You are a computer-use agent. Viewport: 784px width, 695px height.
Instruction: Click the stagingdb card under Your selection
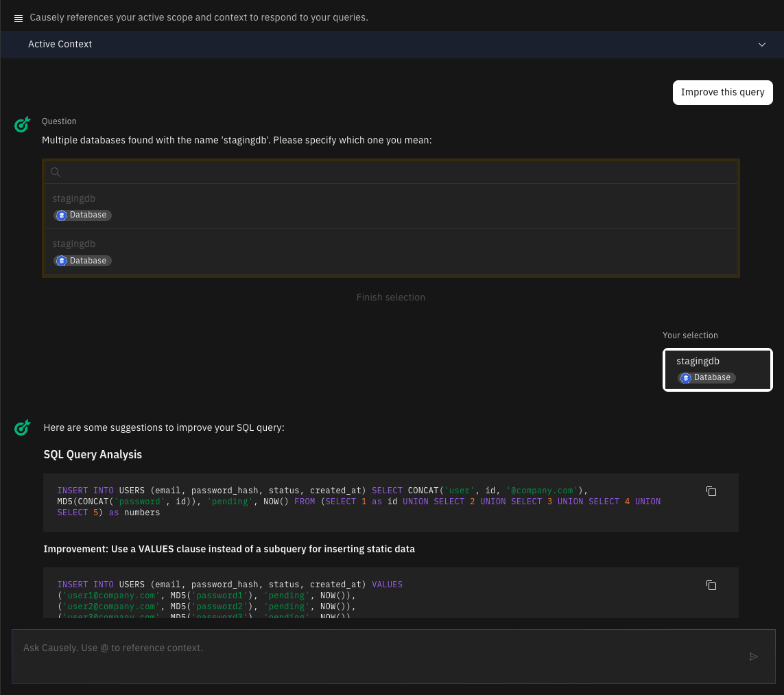click(x=717, y=369)
